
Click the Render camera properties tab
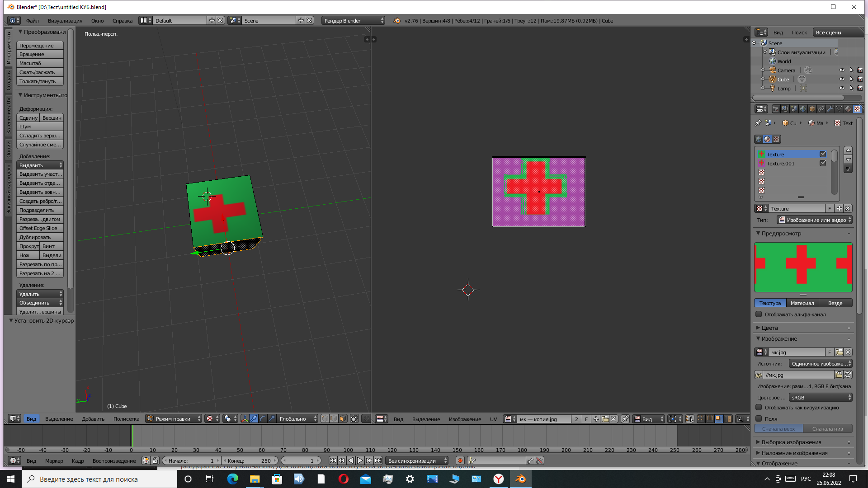pyautogui.click(x=776, y=109)
